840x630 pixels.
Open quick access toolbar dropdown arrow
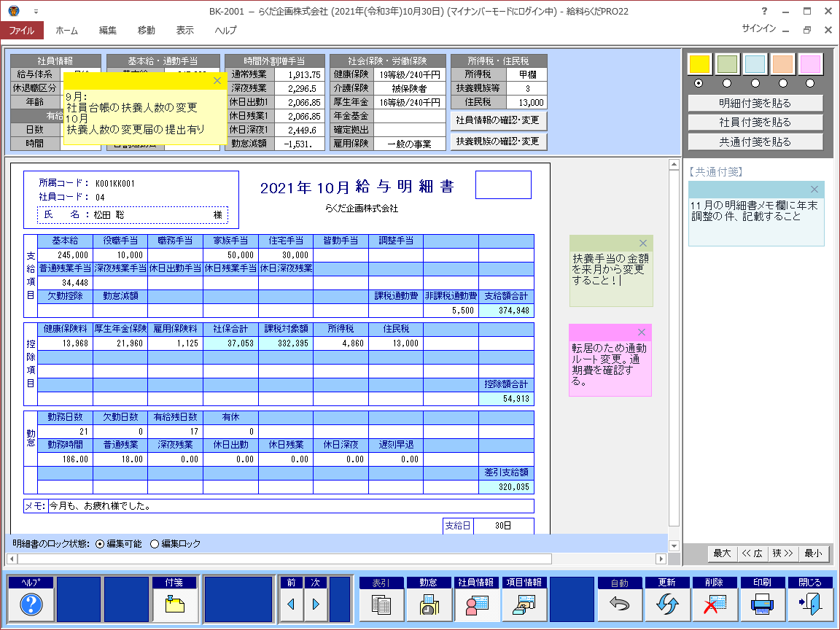point(36,11)
